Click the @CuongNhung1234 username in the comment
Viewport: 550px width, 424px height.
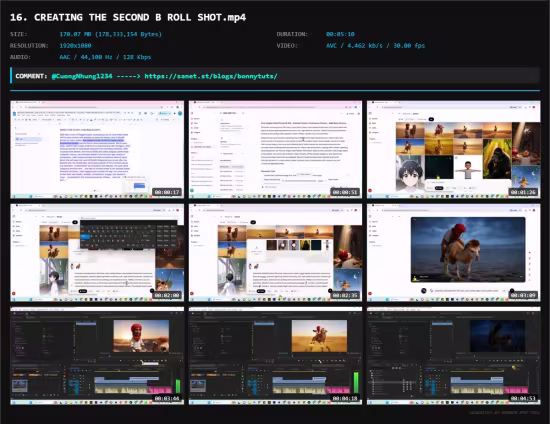82,76
